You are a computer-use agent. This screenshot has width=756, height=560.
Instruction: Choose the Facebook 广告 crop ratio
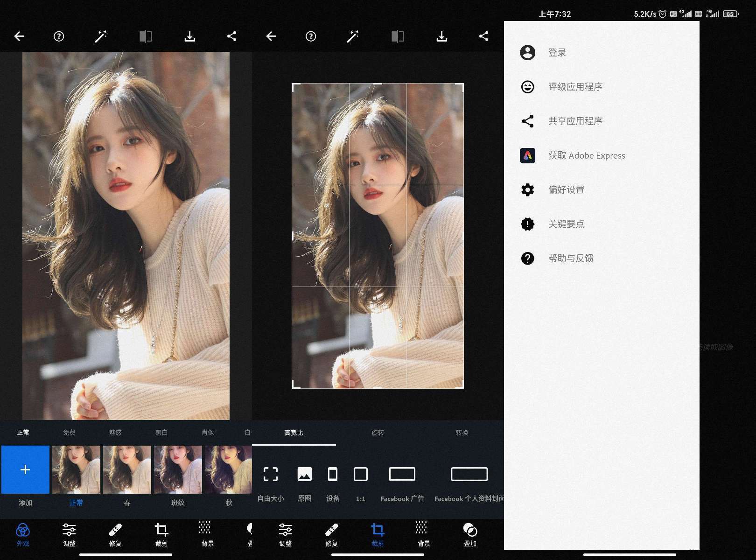coord(402,484)
